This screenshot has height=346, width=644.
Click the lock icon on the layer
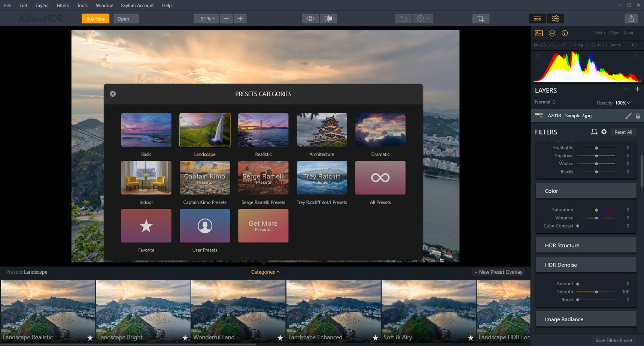638,116
